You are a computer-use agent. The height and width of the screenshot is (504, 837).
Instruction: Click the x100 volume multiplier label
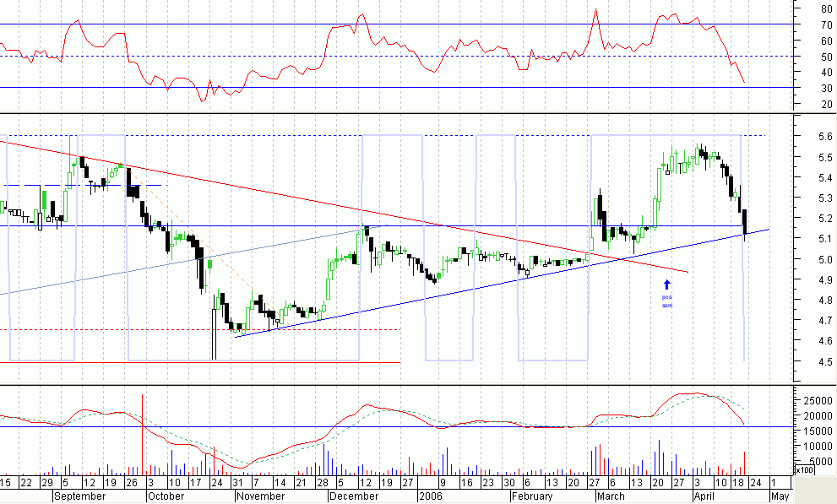pyautogui.click(x=804, y=470)
